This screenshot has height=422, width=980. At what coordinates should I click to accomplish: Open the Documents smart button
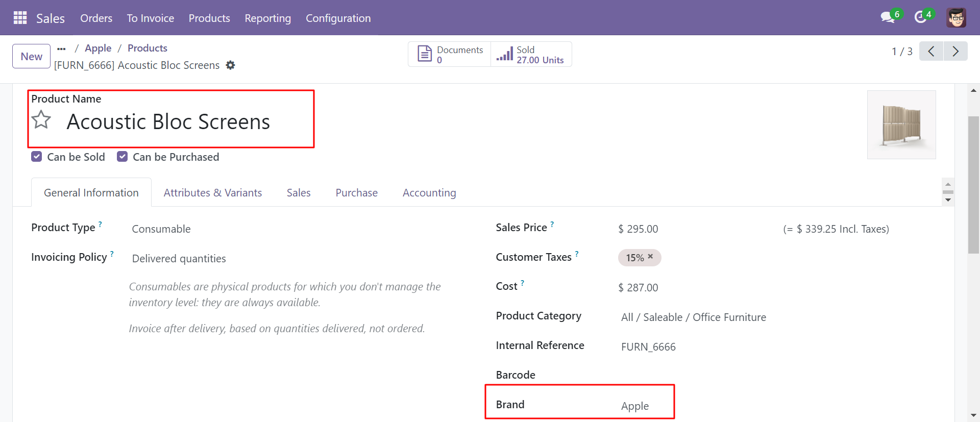click(450, 54)
